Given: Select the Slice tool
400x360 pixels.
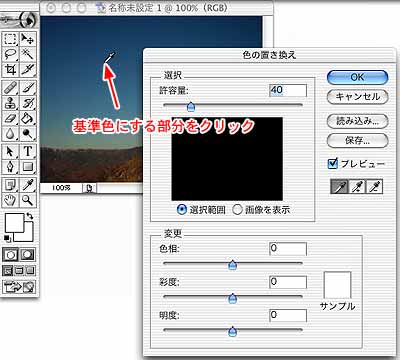Looking at the screenshot, I should tap(28, 69).
